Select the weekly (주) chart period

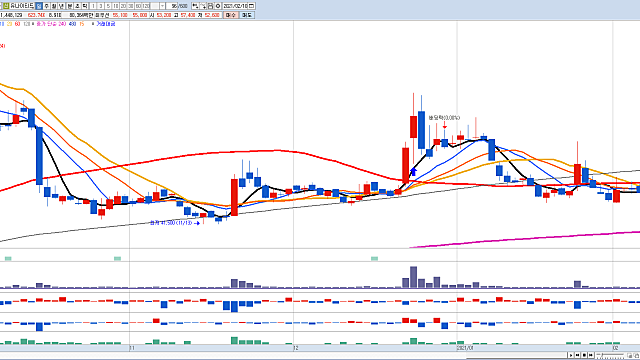point(46,6)
